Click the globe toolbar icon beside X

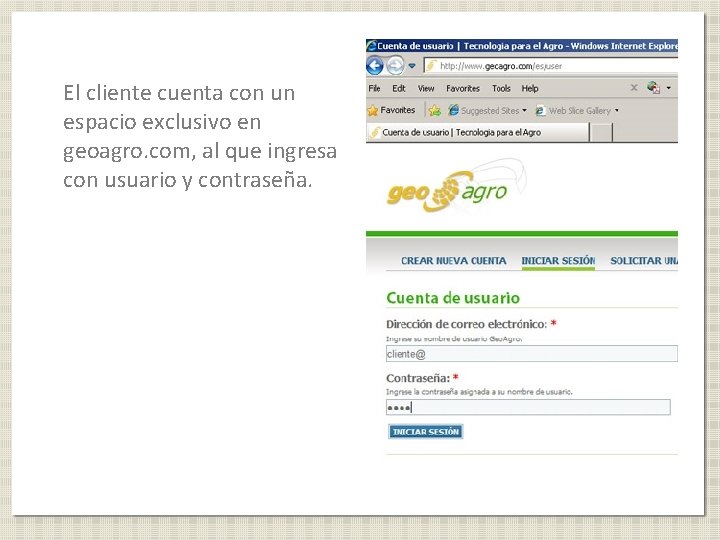click(x=653, y=87)
